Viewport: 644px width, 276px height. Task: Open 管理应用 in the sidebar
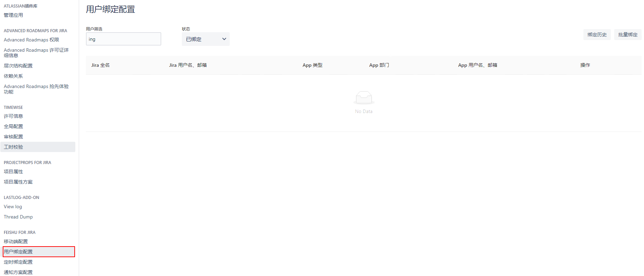(13, 15)
